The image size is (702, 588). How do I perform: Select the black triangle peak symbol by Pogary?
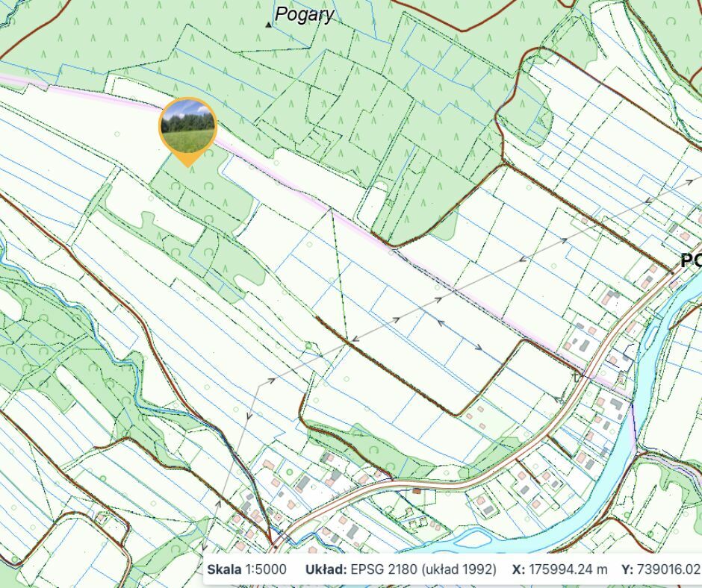pyautogui.click(x=269, y=25)
